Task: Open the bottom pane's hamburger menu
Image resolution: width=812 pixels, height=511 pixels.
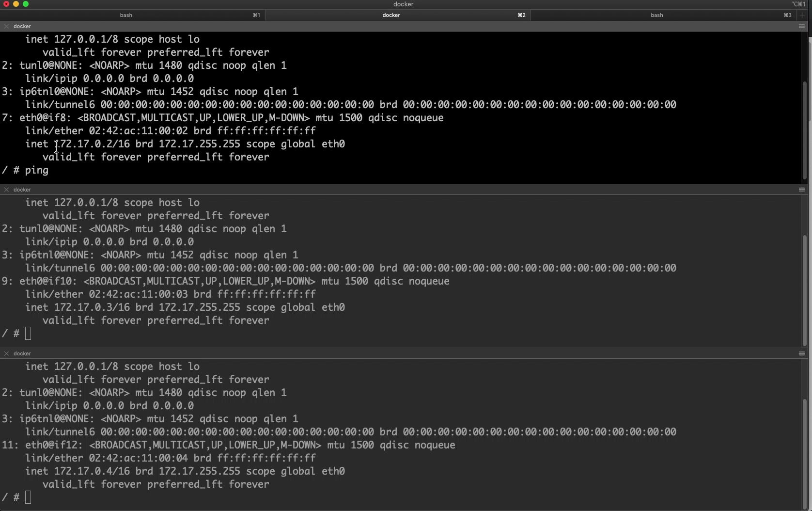Action: coord(801,353)
